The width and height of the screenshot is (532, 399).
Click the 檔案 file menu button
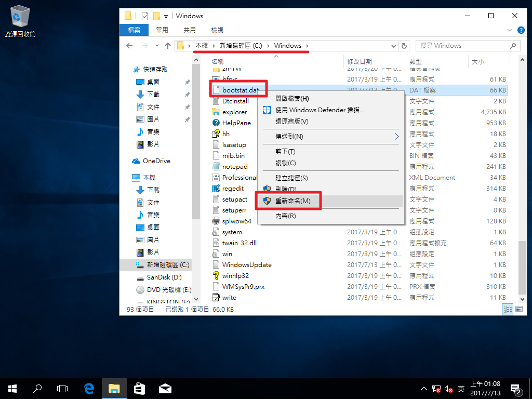click(x=134, y=30)
